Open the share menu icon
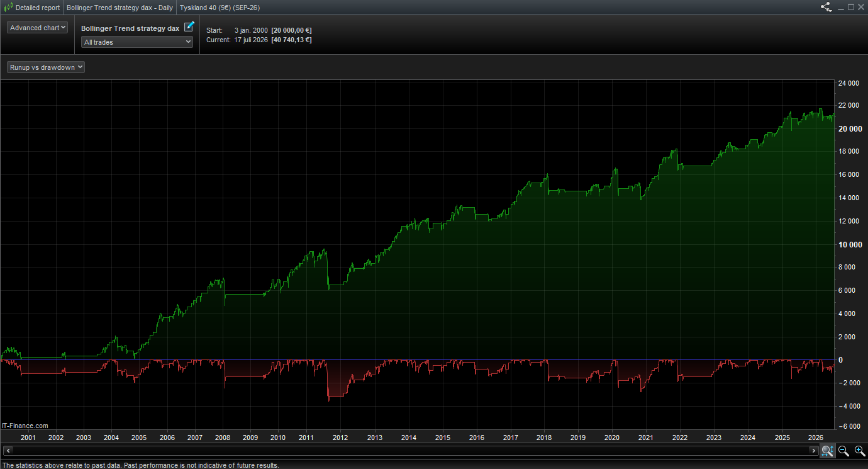 click(x=826, y=8)
